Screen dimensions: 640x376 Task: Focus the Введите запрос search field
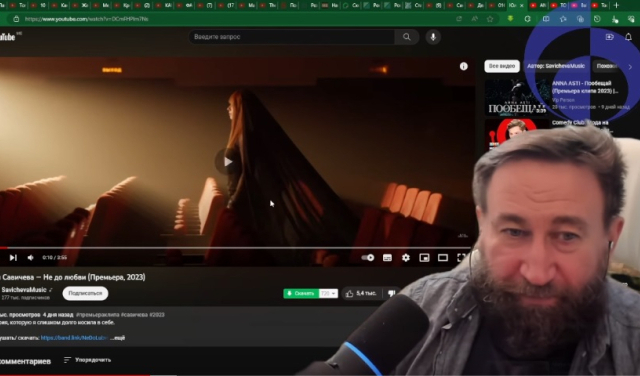pos(291,37)
